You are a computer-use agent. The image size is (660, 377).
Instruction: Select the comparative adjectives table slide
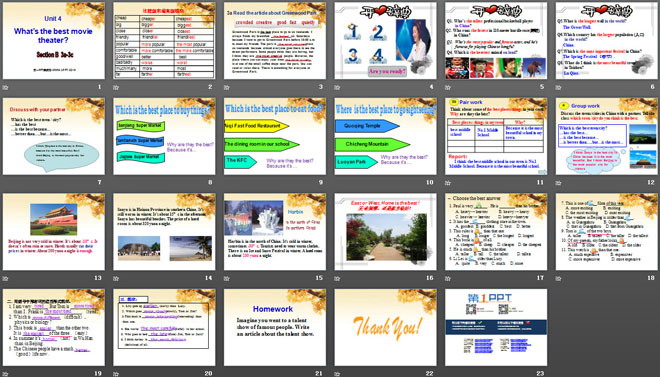coord(164,41)
